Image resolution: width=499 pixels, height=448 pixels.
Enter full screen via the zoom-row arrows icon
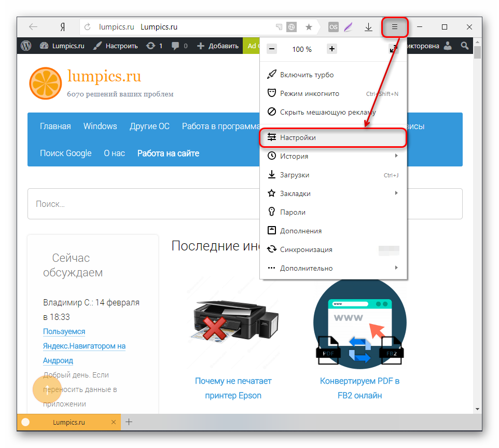tap(393, 49)
